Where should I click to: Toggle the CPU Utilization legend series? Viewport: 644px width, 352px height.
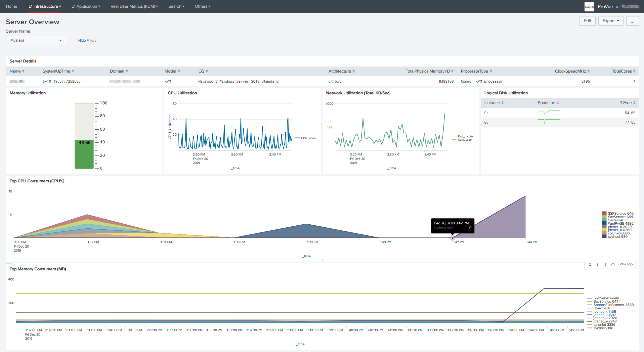click(308, 138)
